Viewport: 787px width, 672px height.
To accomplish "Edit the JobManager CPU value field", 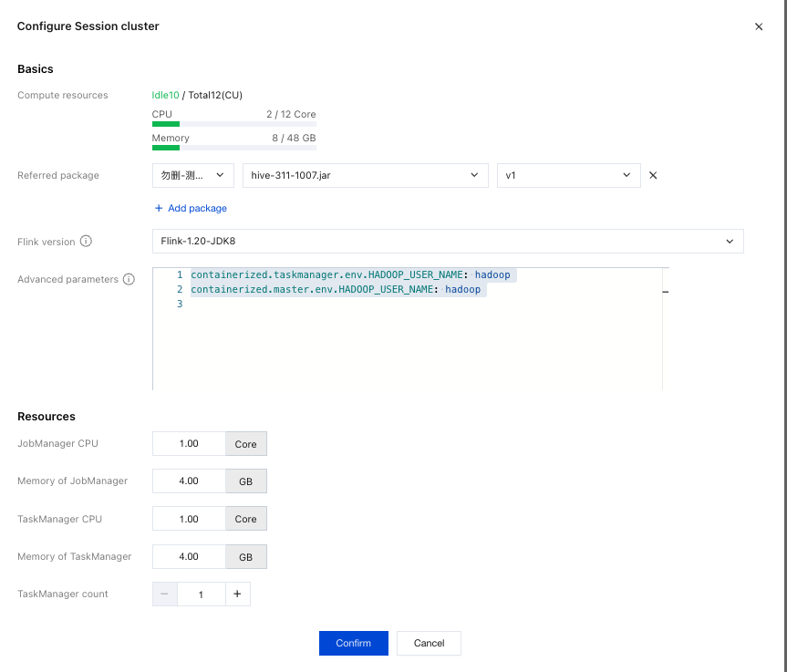I will pos(189,444).
